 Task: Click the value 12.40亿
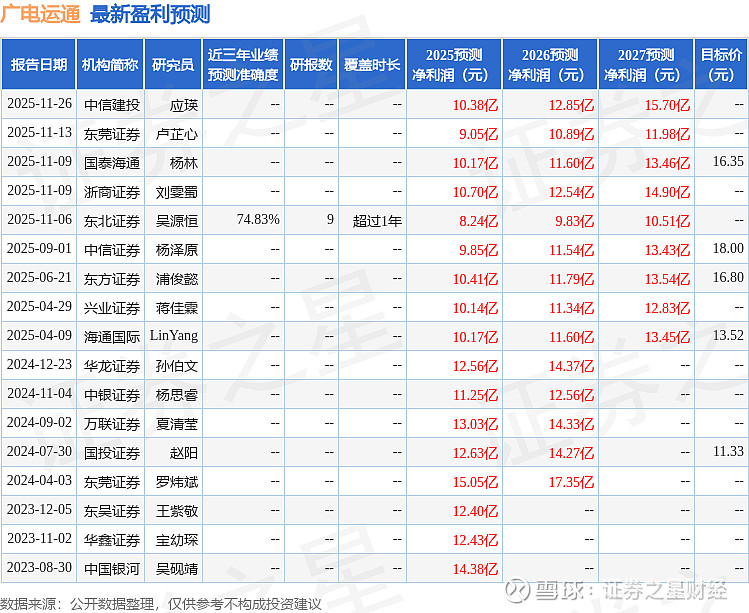(475, 511)
